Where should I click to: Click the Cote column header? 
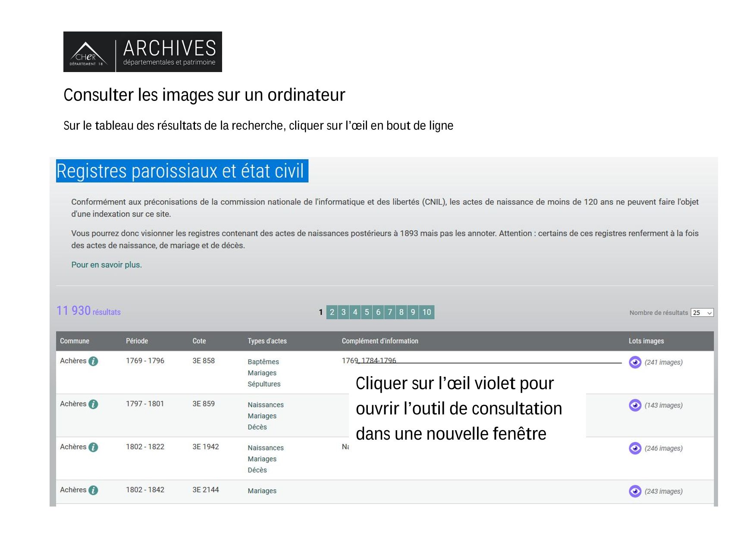tap(199, 341)
